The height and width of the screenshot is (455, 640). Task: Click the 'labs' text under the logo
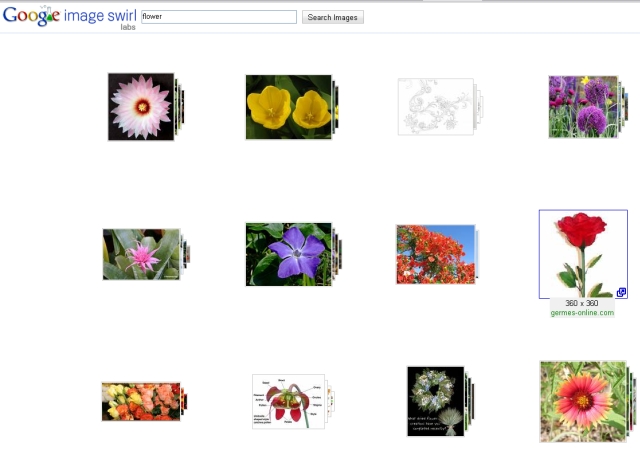pyautogui.click(x=128, y=27)
